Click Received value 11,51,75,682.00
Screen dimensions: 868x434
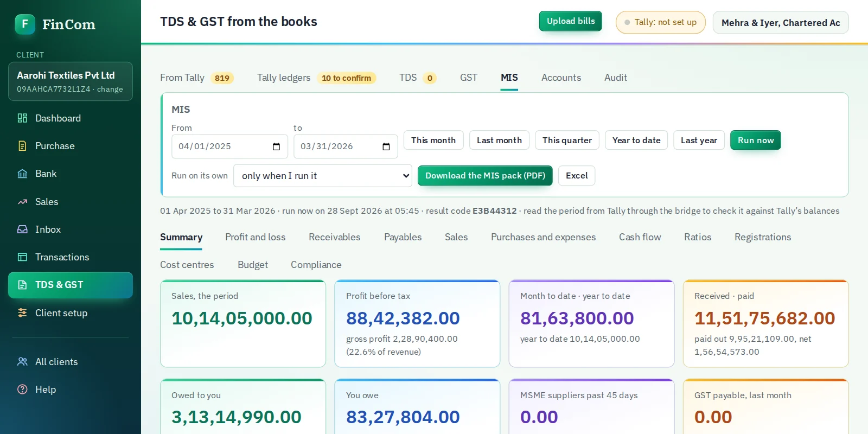765,318
